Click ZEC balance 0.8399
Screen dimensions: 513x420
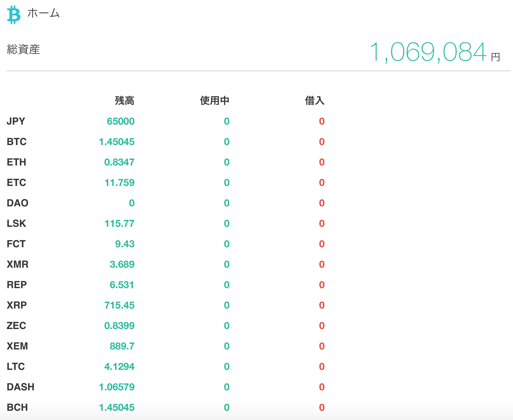pyautogui.click(x=119, y=325)
